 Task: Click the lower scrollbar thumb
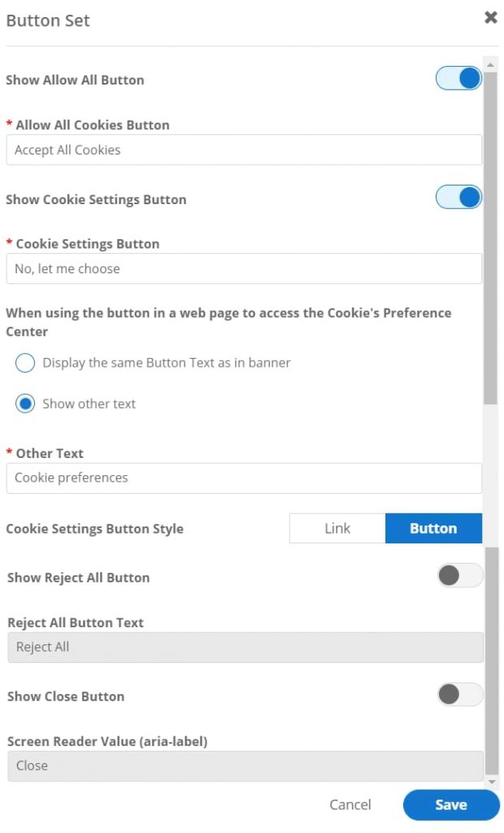tap(491, 659)
